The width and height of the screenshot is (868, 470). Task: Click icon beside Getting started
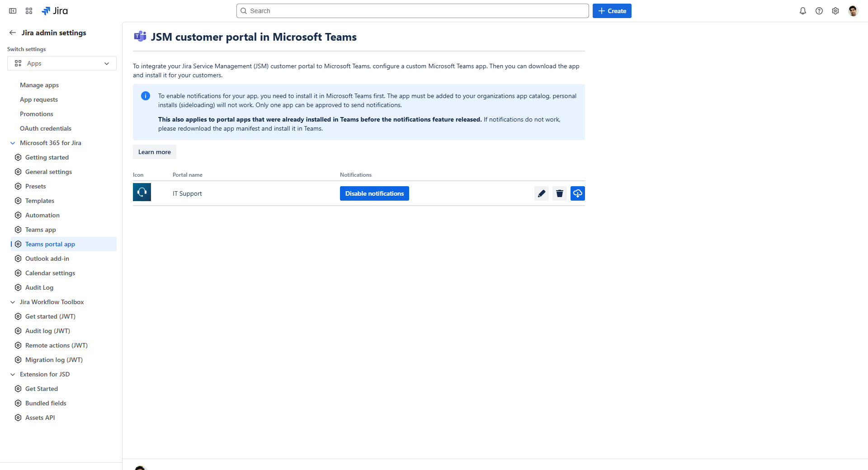[x=18, y=157]
